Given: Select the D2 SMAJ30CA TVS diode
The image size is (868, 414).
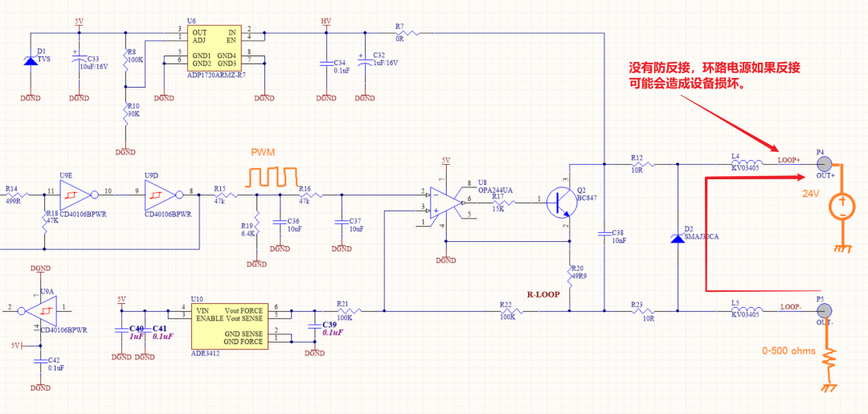Looking at the screenshot, I should click(678, 238).
